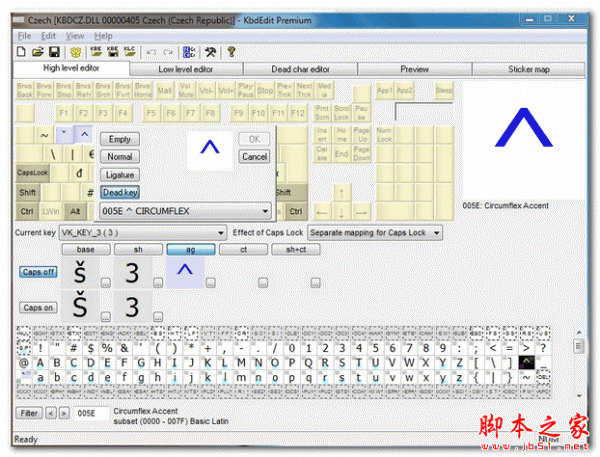Click the 005E code input field
This screenshot has height=457, width=600.
point(91,413)
